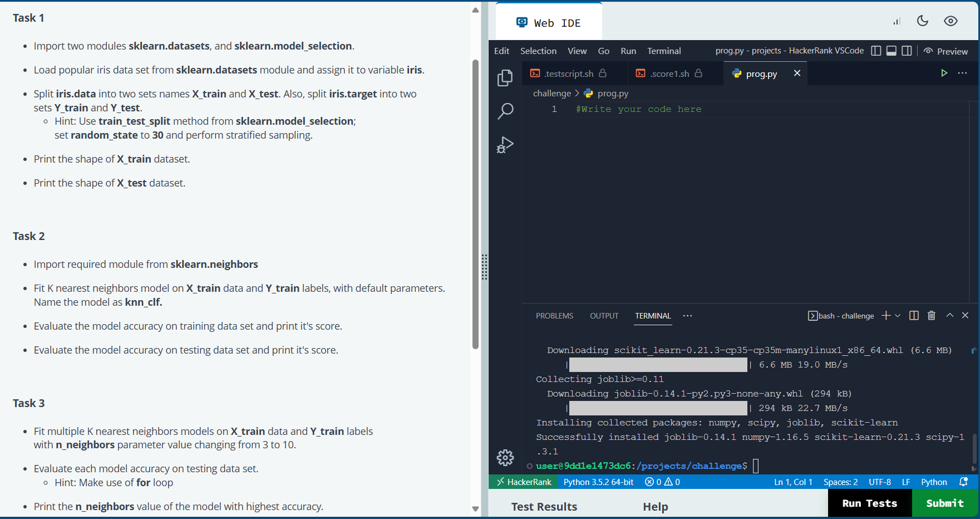Click the challenge breadcrumb folder
The width and height of the screenshot is (980, 519).
pos(551,93)
